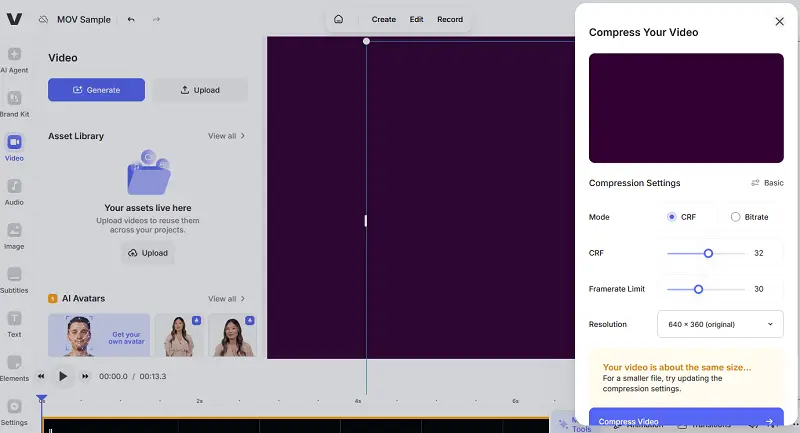Click the AI Avatars orange badge icon
Image resolution: width=800 pixels, height=433 pixels.
pyautogui.click(x=53, y=298)
